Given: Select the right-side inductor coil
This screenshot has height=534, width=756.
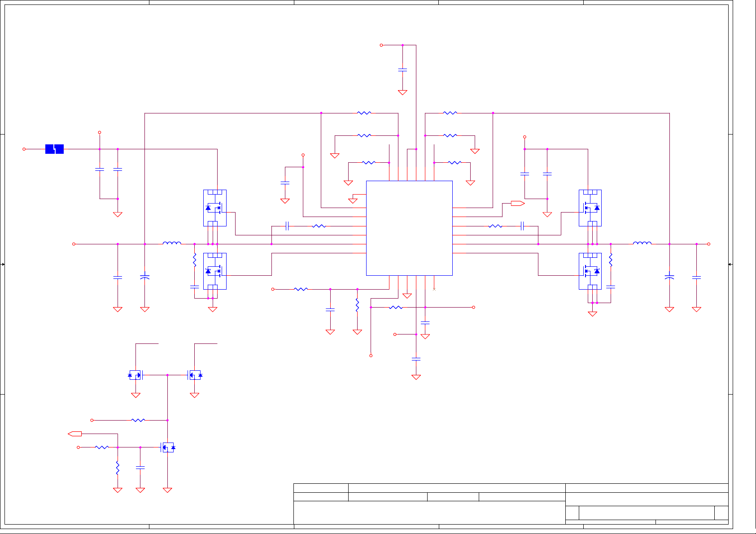Looking at the screenshot, I should [x=642, y=243].
